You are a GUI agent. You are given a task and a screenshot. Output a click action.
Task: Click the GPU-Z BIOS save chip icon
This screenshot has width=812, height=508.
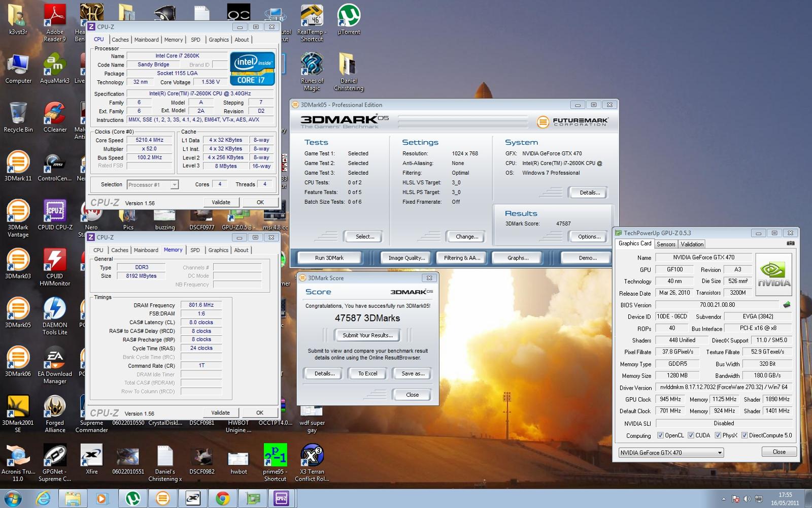[x=787, y=305]
